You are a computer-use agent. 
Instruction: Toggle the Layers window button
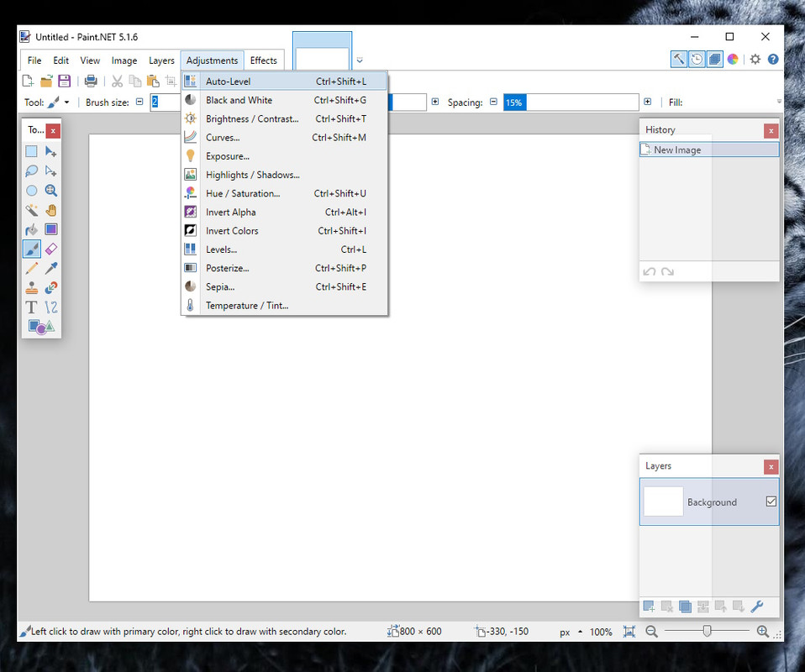(714, 59)
